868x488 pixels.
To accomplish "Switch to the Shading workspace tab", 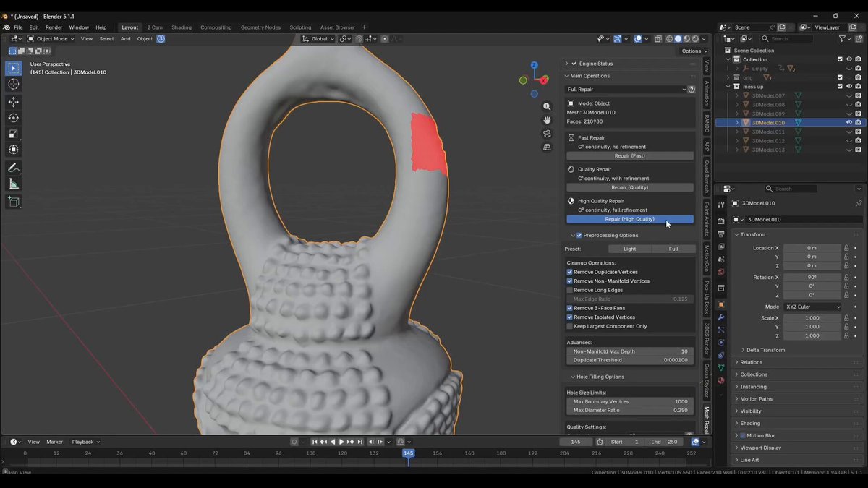I will [x=182, y=27].
